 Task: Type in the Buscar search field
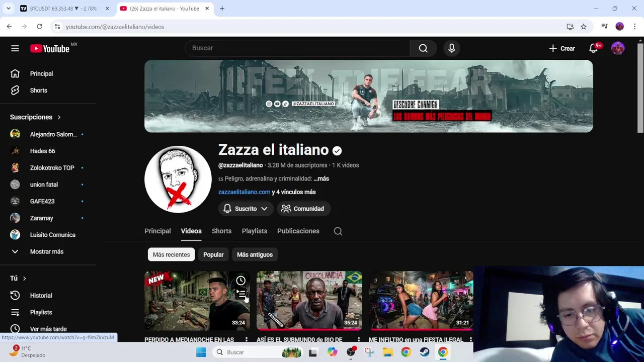pos(297,48)
